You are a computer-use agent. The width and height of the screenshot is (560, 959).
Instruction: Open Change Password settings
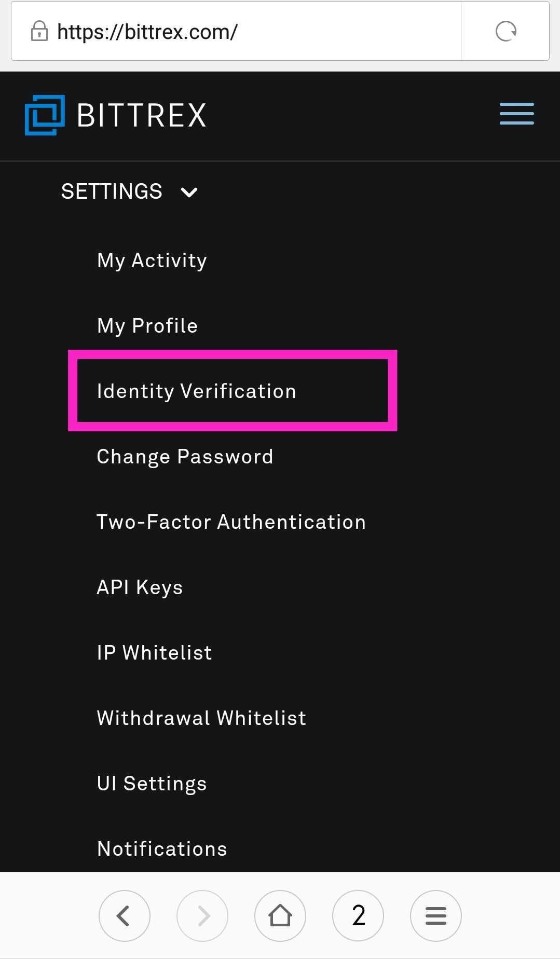185,457
